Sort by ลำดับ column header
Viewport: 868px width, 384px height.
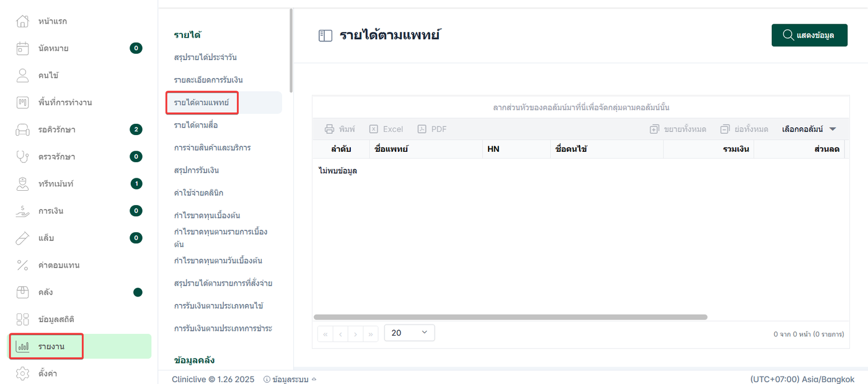pos(341,149)
